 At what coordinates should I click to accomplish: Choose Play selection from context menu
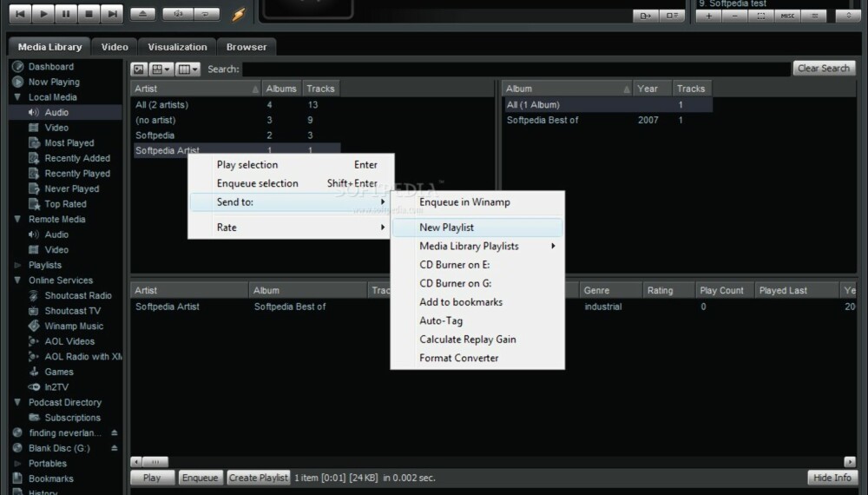292,165
